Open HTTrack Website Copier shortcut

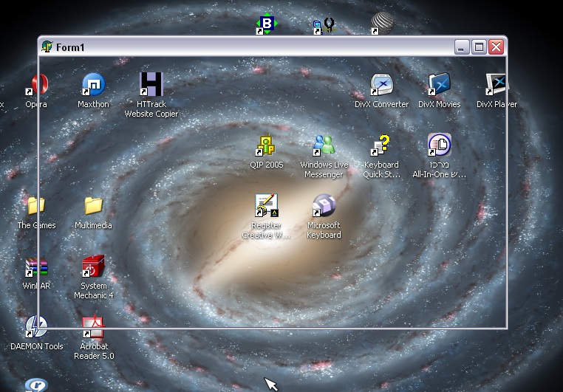click(x=151, y=86)
